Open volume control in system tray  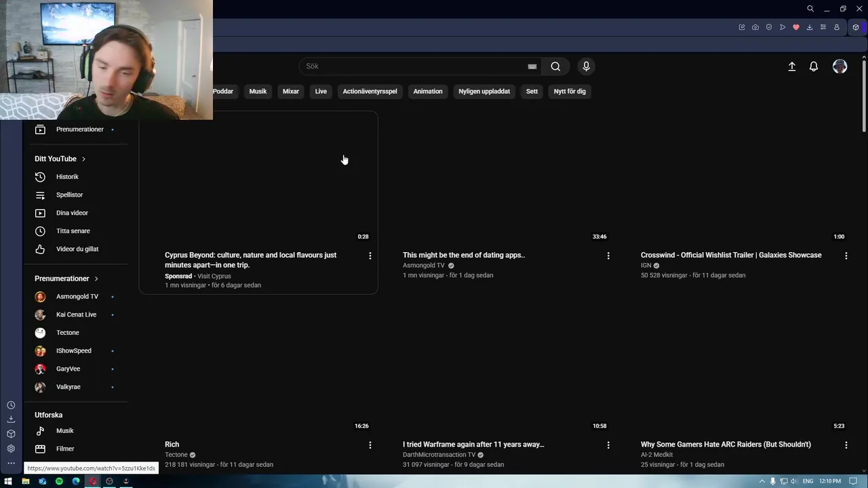[793, 481]
